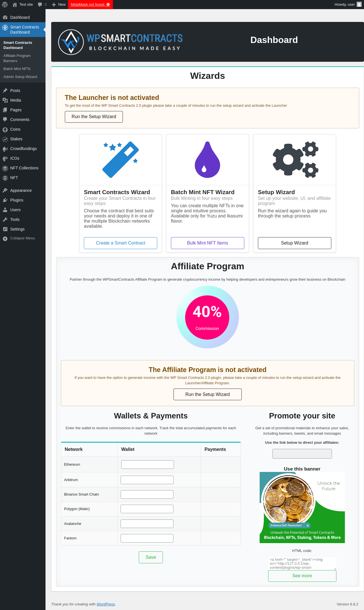Collapse the admin sidebar menu
The width and height of the screenshot is (364, 610).
click(x=23, y=238)
